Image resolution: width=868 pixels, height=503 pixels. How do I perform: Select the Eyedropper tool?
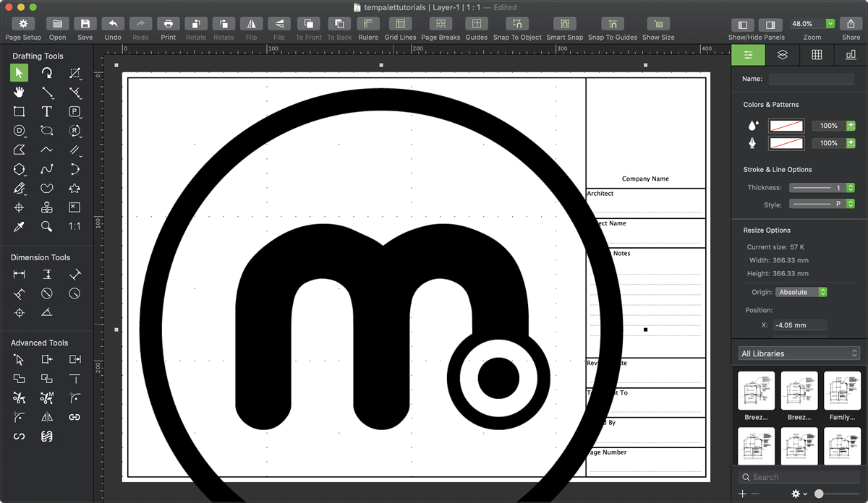pos(20,227)
